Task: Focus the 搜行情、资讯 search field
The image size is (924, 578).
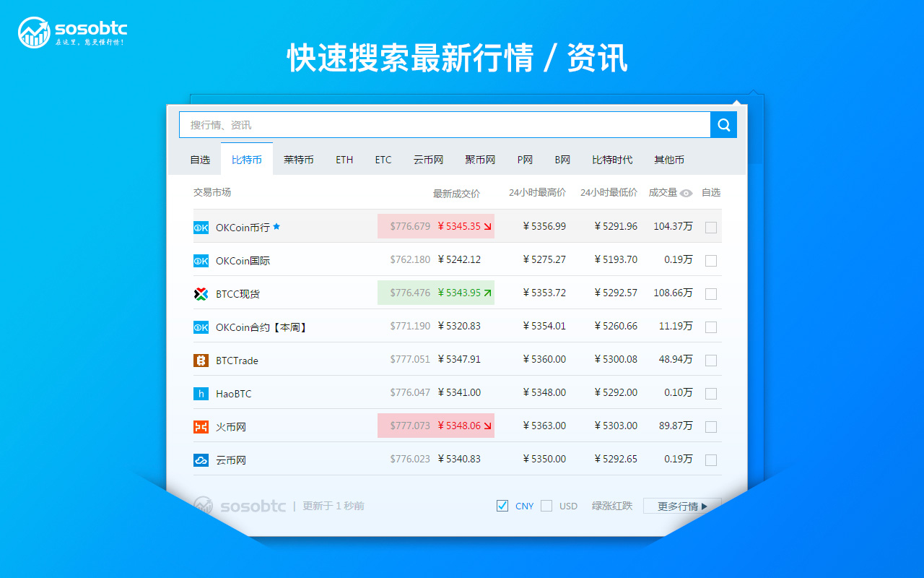Action: point(445,125)
